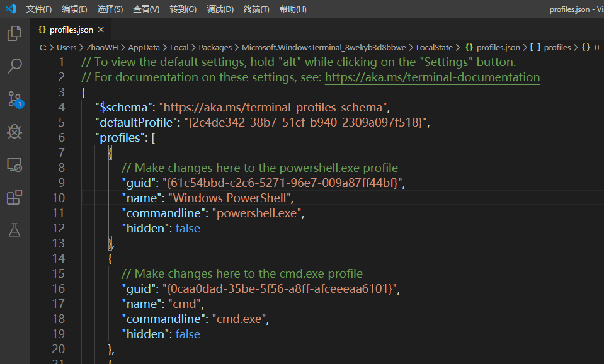Open the Testing view with the flask icon
The height and width of the screenshot is (364, 604).
(x=14, y=230)
